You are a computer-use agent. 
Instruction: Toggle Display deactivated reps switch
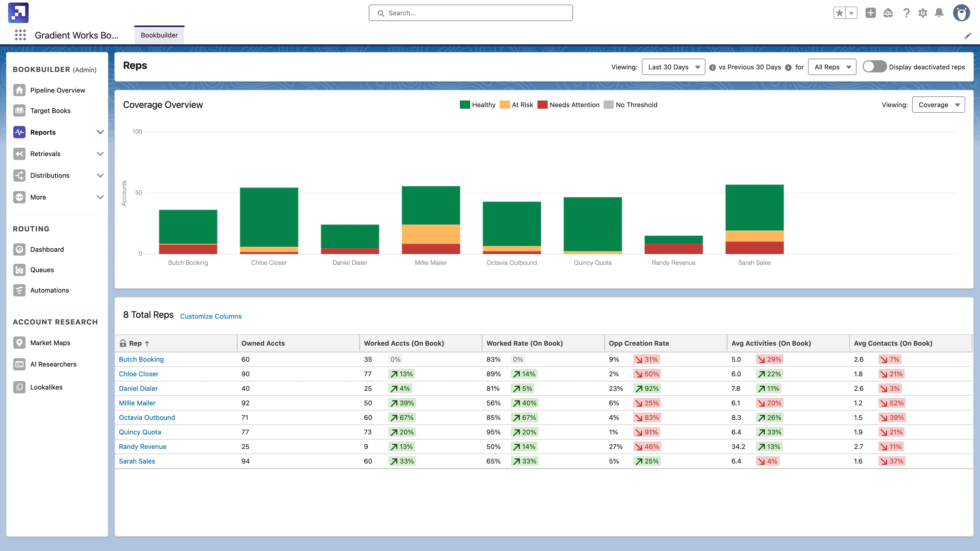[x=874, y=67]
